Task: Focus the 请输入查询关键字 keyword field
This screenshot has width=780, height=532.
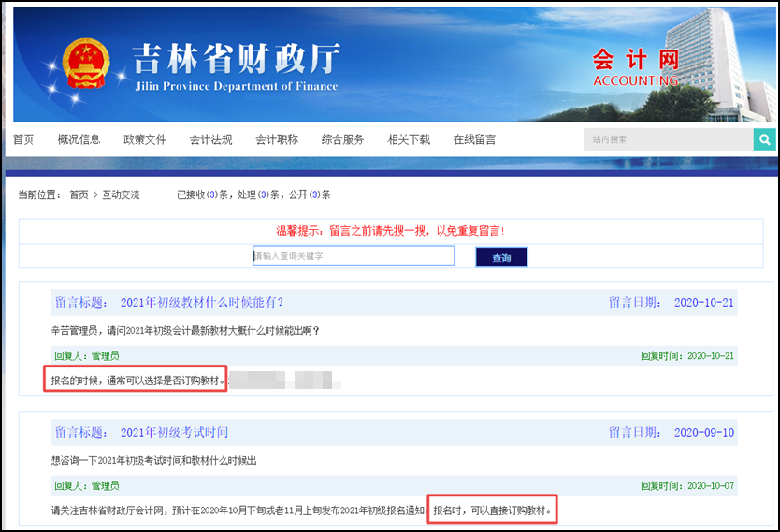Action: click(354, 255)
